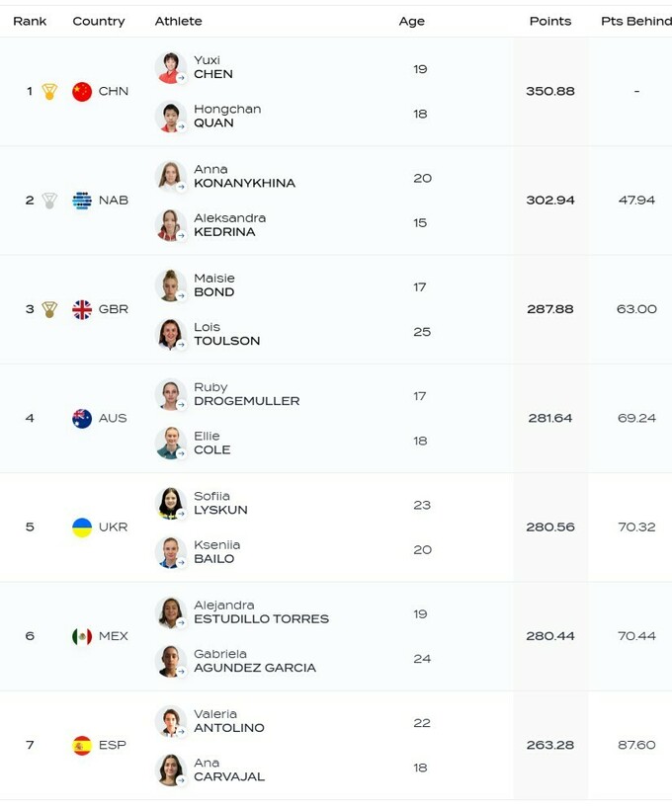672x810 pixels.
Task: Click the NAB neutral athletes flag icon
Action: pyautogui.click(x=82, y=201)
